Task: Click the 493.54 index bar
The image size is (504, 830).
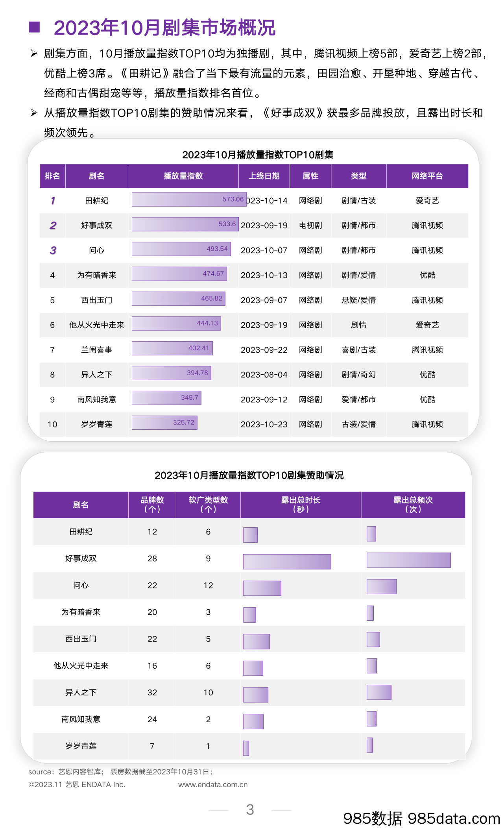Action: [x=181, y=249]
